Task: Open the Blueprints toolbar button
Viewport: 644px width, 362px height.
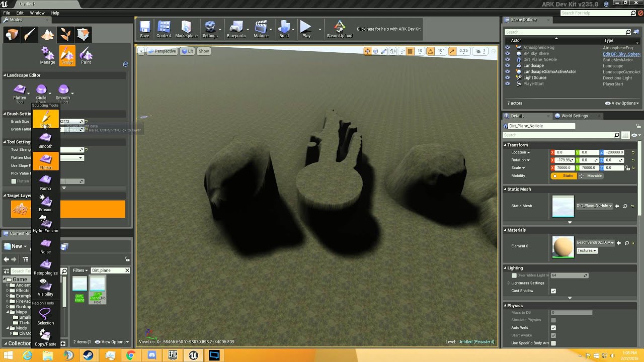Action: click(236, 30)
